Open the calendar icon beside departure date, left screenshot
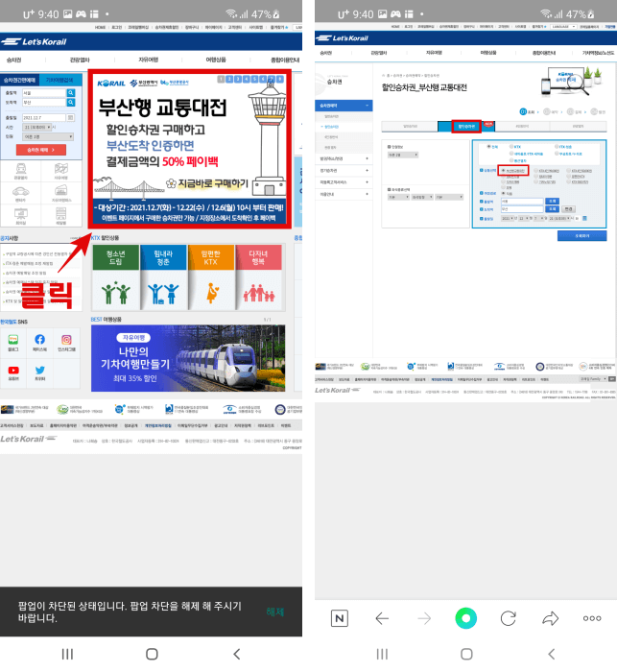617x672 pixels. (71, 117)
